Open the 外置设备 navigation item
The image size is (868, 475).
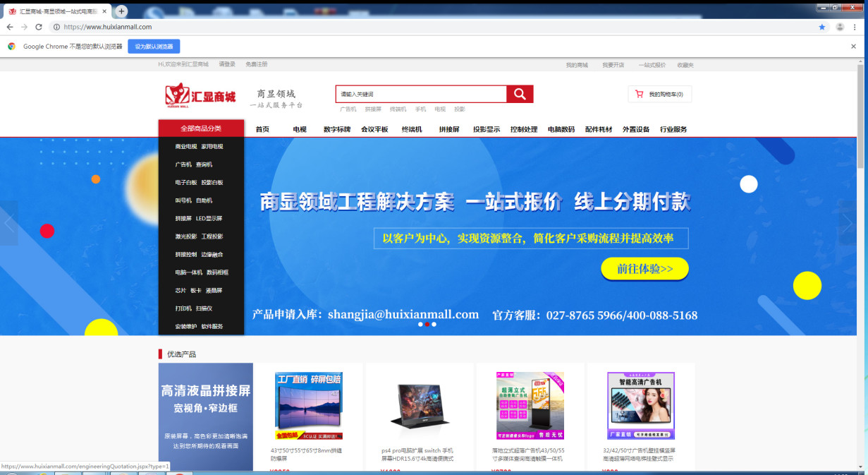point(636,129)
